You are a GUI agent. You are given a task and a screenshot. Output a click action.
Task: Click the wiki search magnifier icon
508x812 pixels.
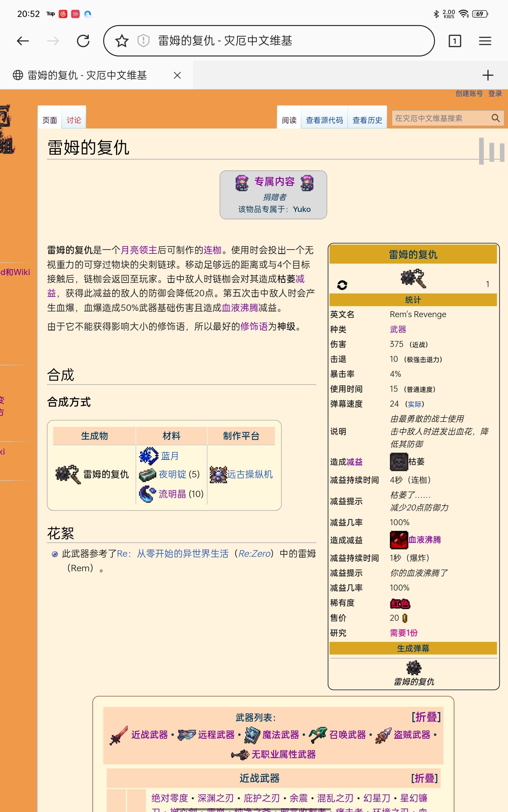495,118
